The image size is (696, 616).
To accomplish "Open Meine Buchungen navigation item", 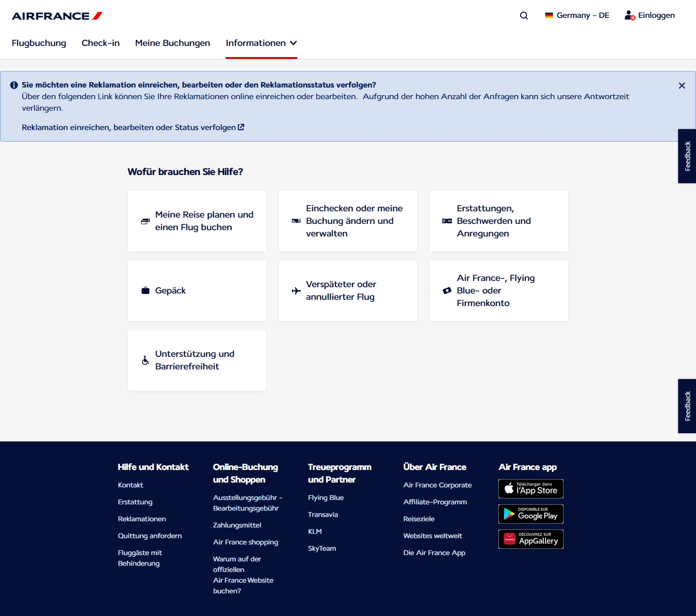I will coord(173,43).
